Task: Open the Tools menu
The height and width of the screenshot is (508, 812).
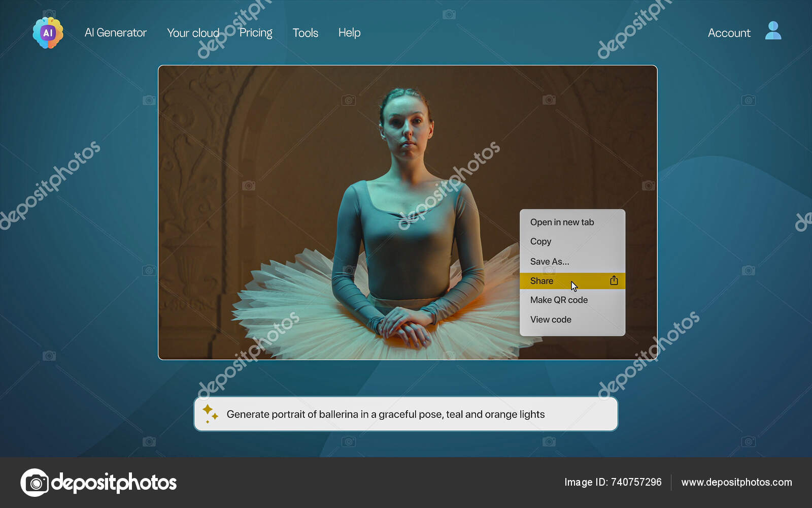Action: tap(306, 33)
